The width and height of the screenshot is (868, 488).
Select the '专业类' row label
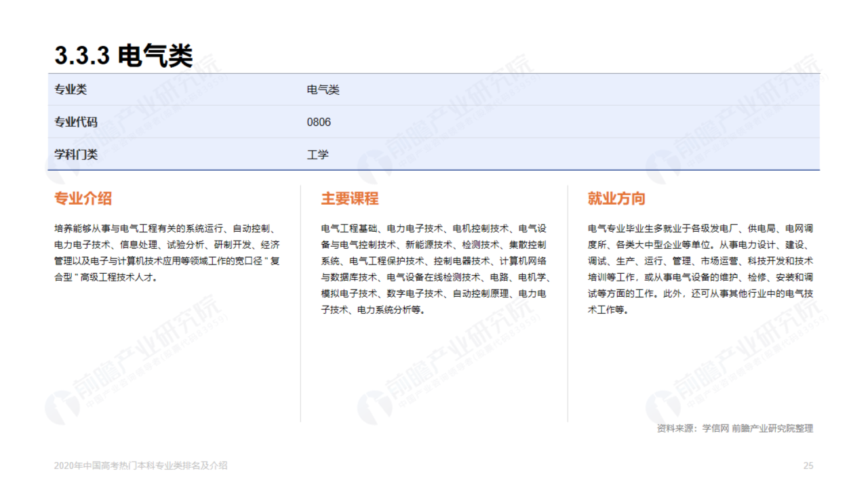[x=71, y=89]
